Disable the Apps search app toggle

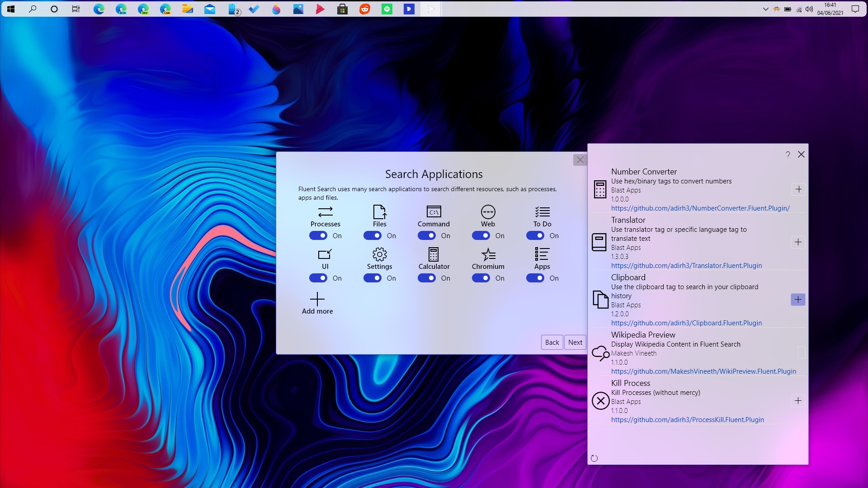point(535,278)
